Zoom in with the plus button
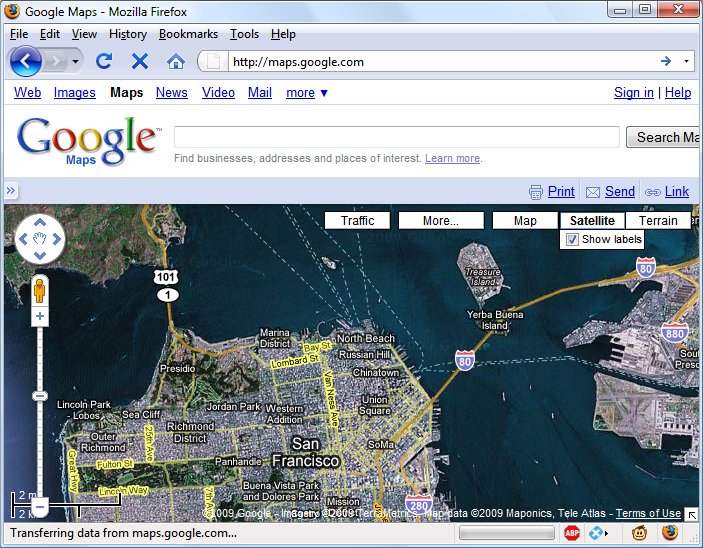The width and height of the screenshot is (703, 548). click(40, 316)
